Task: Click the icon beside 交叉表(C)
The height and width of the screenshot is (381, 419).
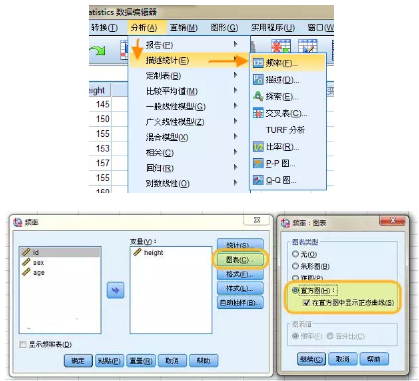Action: click(x=258, y=113)
